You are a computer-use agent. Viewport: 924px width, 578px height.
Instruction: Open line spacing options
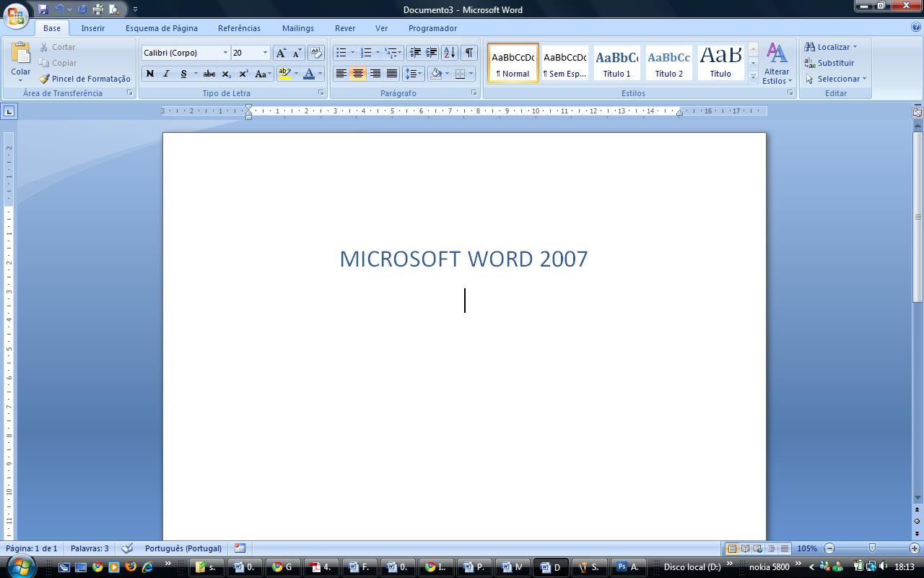pyautogui.click(x=414, y=74)
